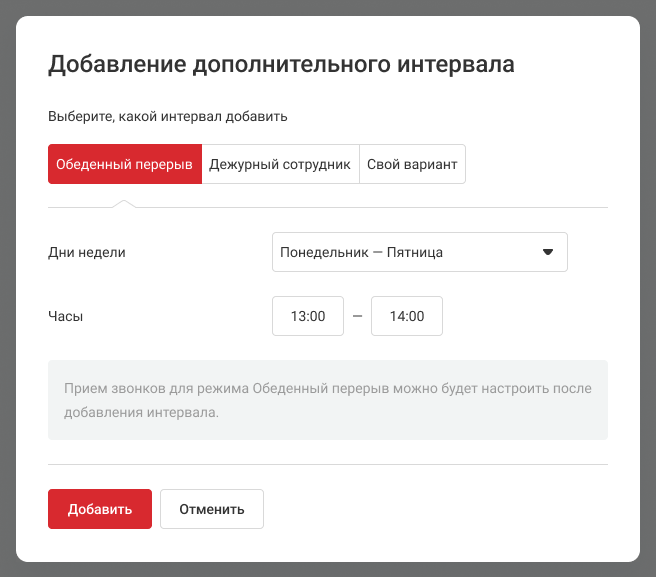Select the Обеденный перерыв tab
This screenshot has width=656, height=577.
125,165
